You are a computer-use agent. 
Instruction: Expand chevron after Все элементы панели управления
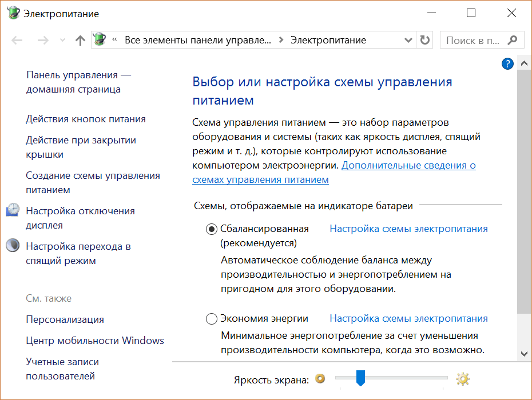point(281,40)
